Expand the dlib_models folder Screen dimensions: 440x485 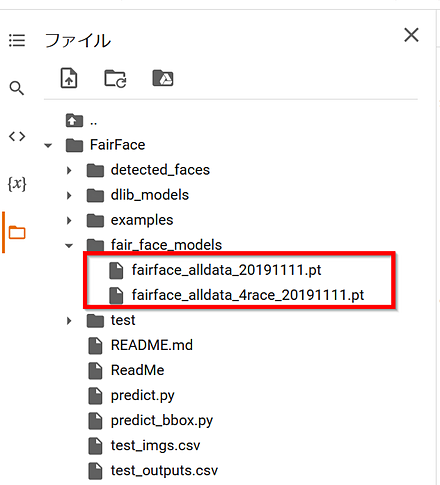pos(69,195)
